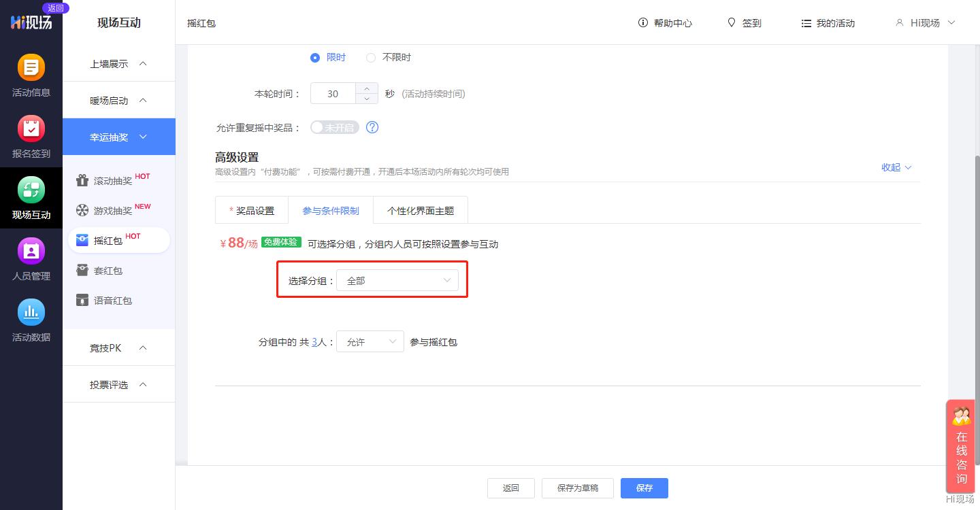The image size is (980, 510).
Task: Click the 现场互动 sidebar icon
Action: click(31, 197)
